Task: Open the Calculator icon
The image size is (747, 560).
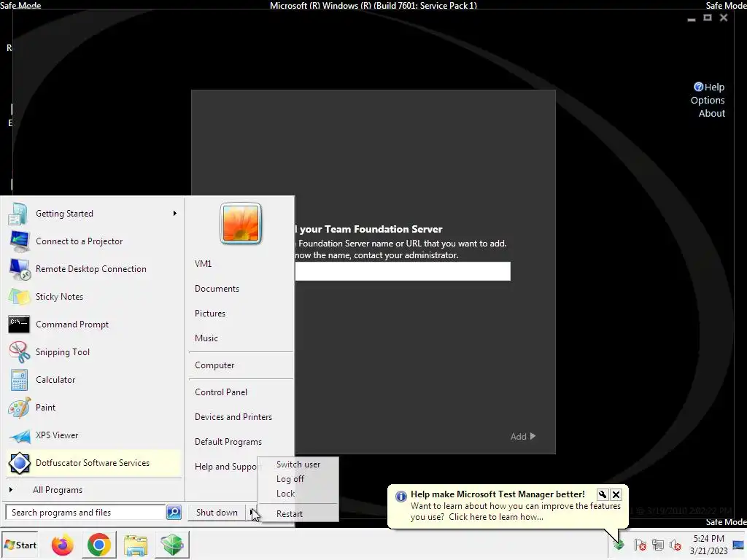Action: click(x=19, y=379)
